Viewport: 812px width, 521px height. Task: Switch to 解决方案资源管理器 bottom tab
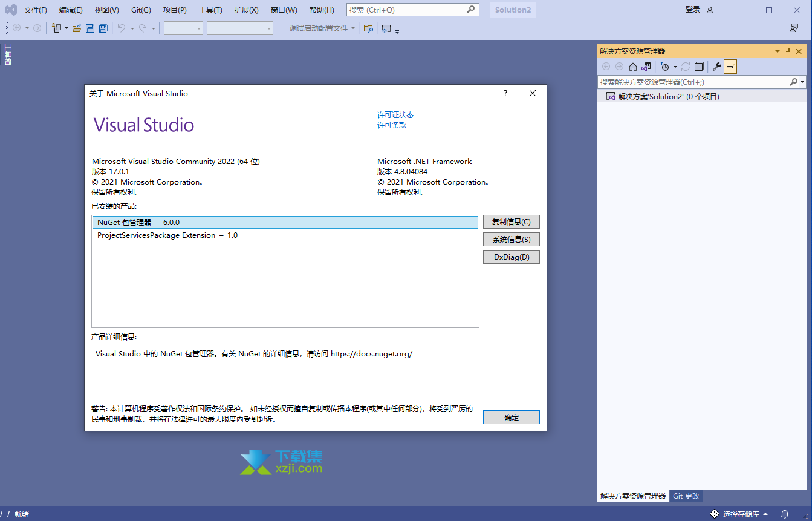tap(633, 496)
